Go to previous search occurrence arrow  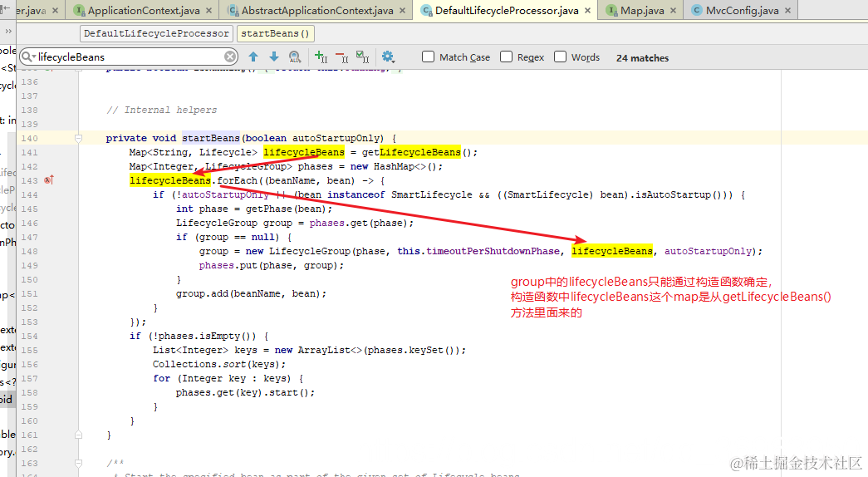(x=253, y=57)
